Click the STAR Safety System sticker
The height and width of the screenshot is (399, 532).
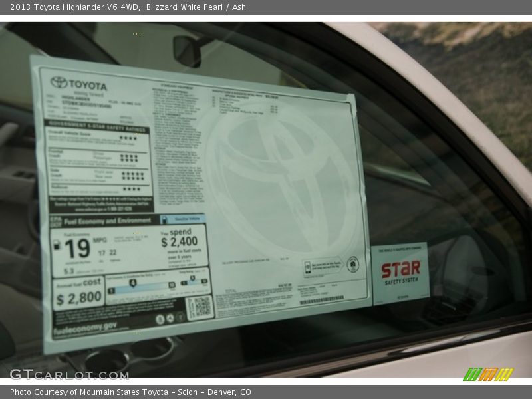click(x=400, y=272)
